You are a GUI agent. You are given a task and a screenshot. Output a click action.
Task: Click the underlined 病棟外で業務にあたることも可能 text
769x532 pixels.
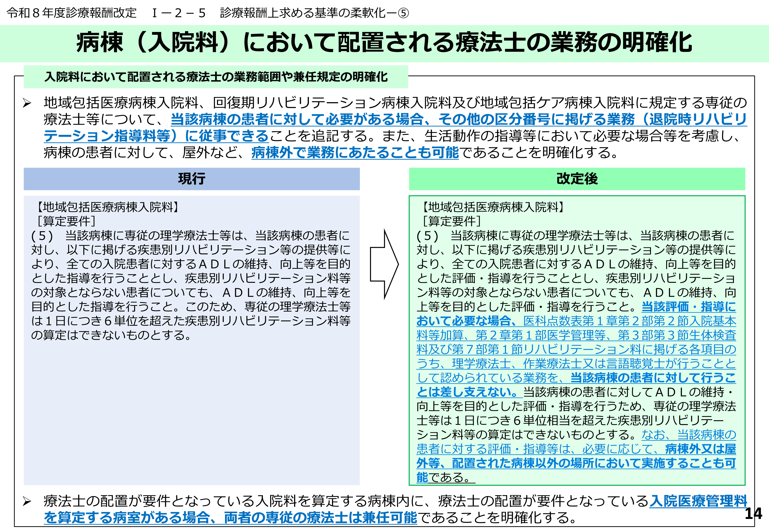(x=355, y=153)
